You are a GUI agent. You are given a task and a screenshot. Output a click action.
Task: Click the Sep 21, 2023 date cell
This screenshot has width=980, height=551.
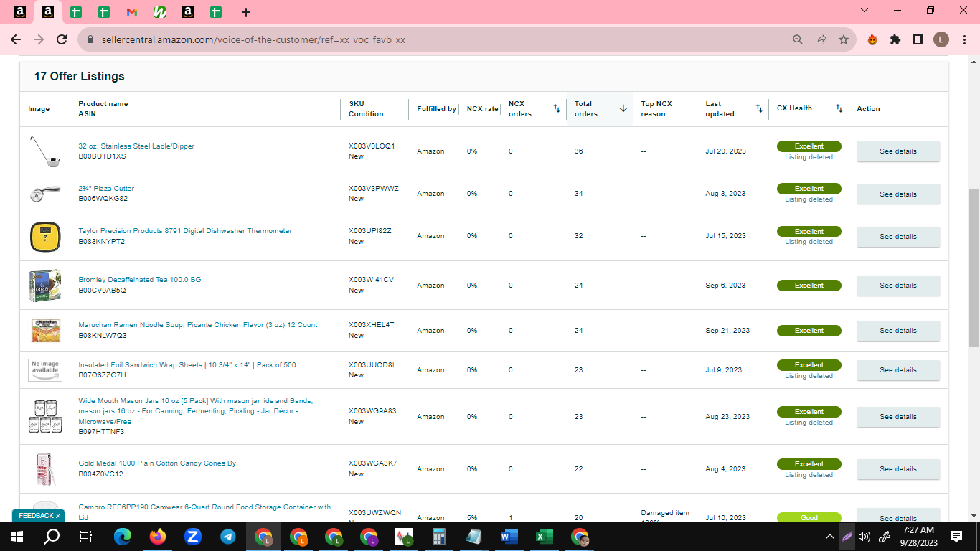click(x=727, y=331)
